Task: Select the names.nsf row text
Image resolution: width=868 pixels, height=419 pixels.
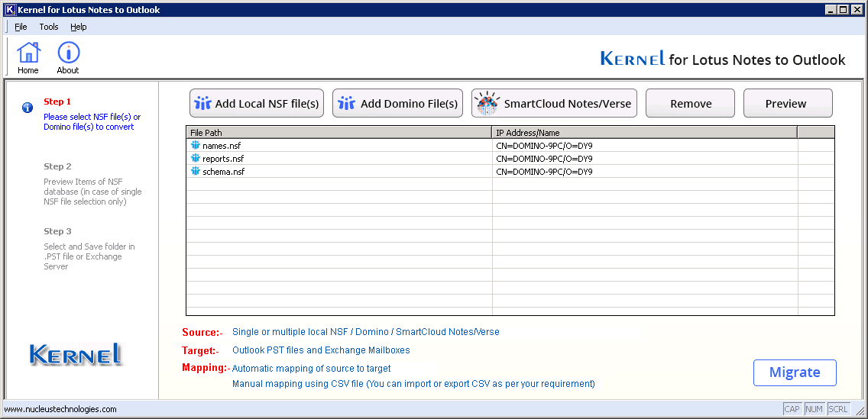Action: 222,146
